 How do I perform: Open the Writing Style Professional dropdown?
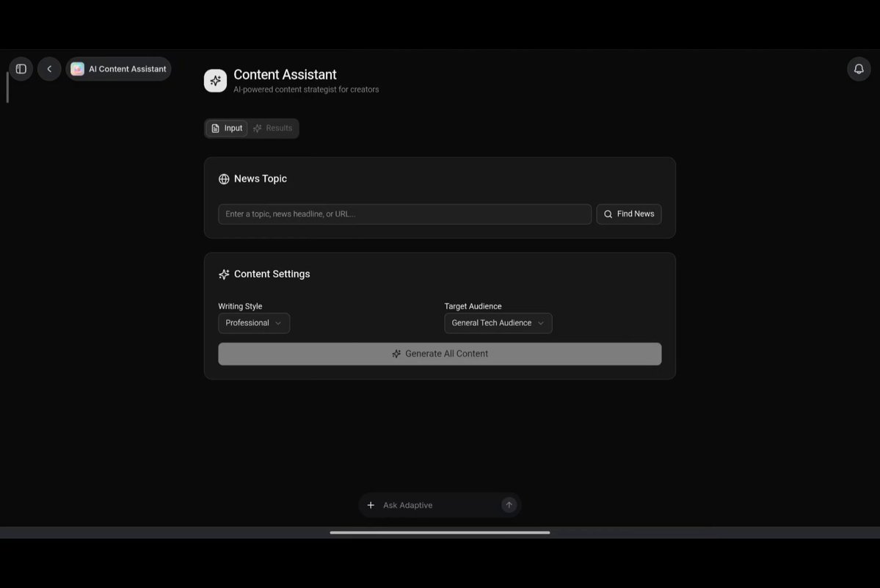pos(254,323)
